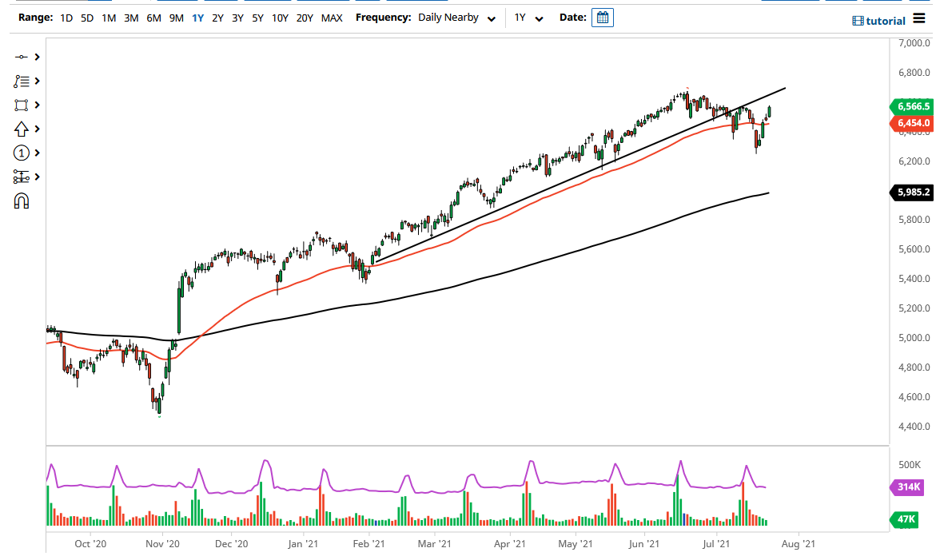Activate the MAX range option

332,17
